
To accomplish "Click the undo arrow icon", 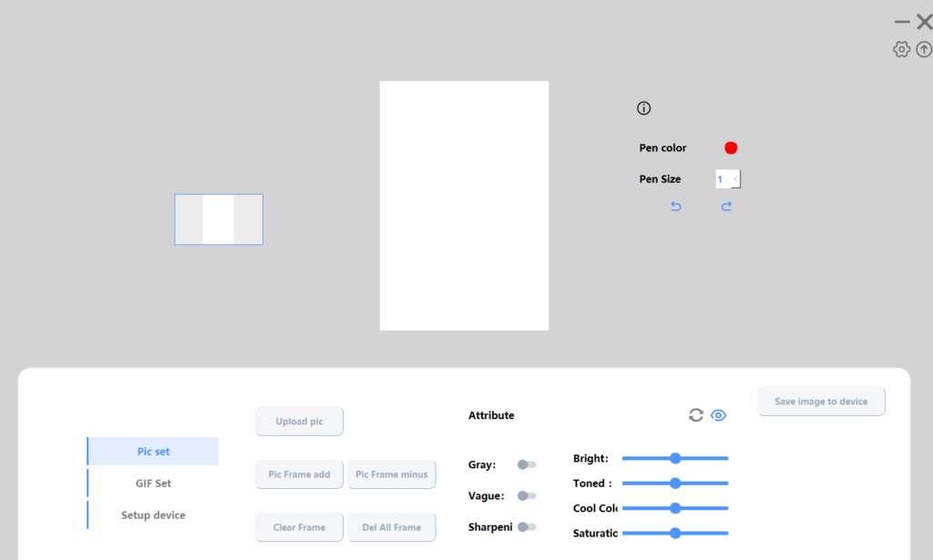I will click(676, 207).
